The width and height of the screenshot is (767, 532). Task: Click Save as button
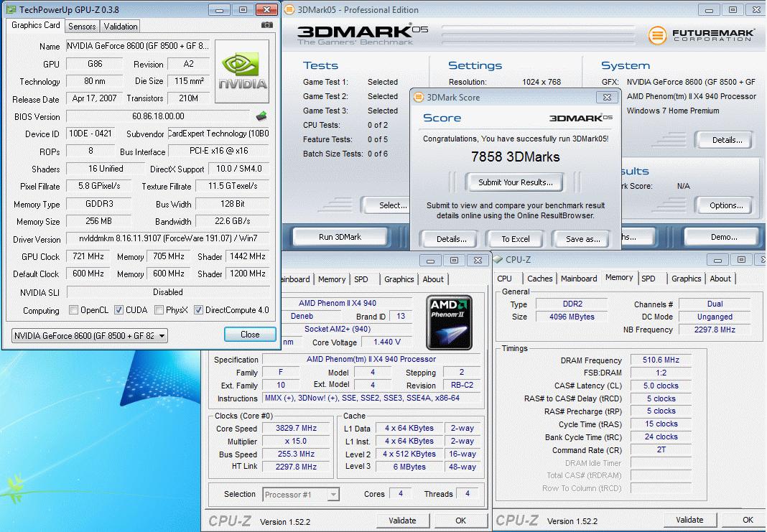(x=582, y=239)
